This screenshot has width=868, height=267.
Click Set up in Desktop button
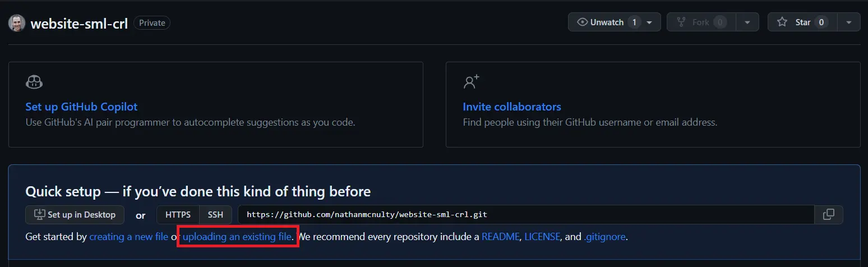(75, 215)
